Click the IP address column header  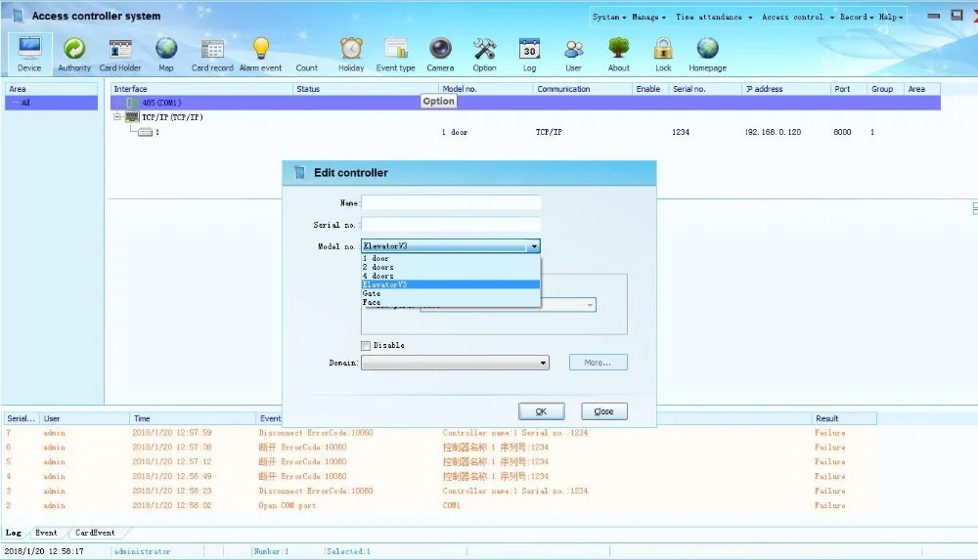(x=786, y=89)
